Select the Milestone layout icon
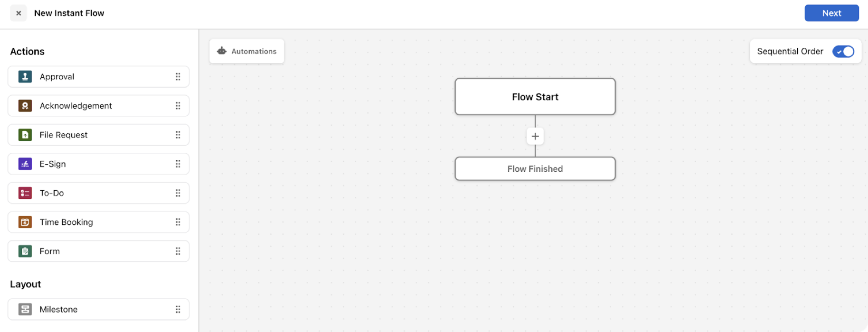Image resolution: width=868 pixels, height=332 pixels. (x=25, y=309)
